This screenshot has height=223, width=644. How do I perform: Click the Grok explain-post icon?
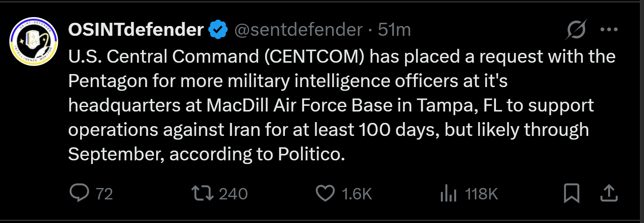click(576, 30)
